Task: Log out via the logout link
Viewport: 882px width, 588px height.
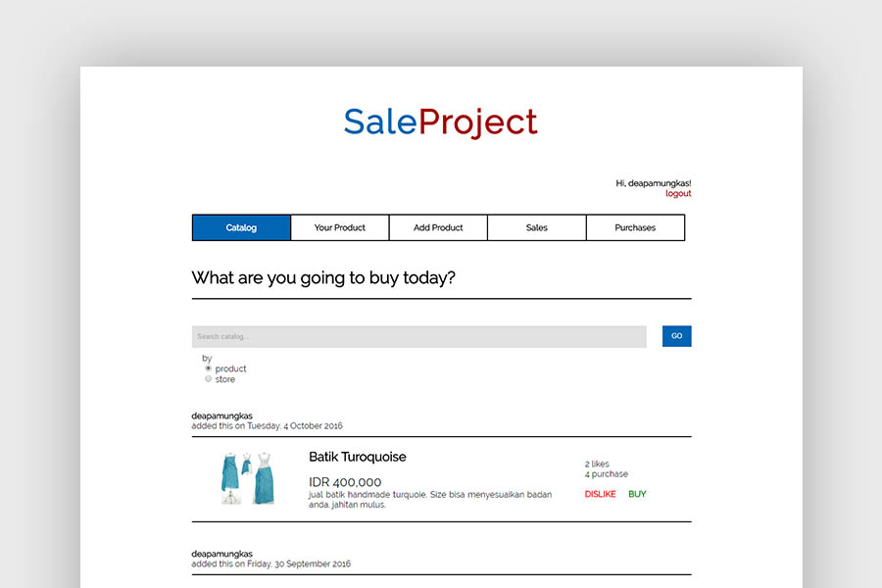Action: coord(677,194)
